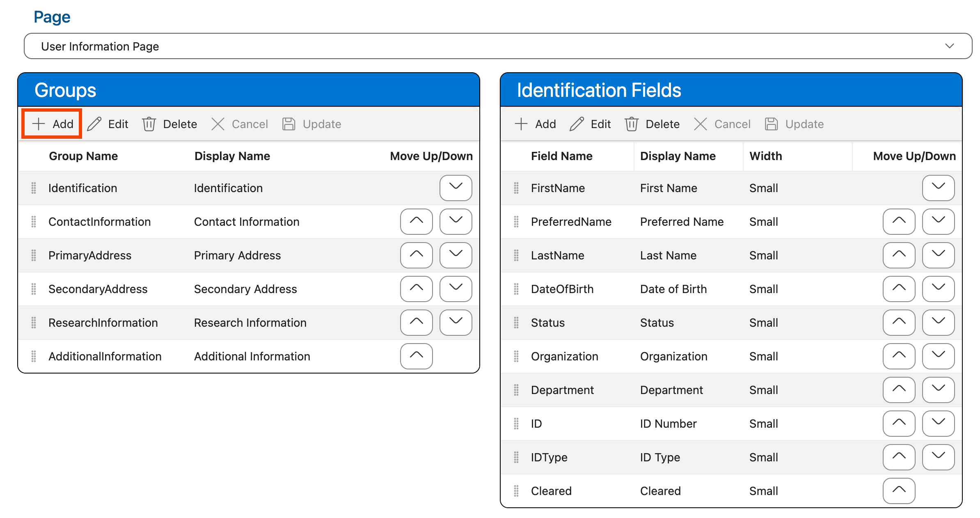Move AdditionalInformation group up
This screenshot has height=518, width=980.
416,356
